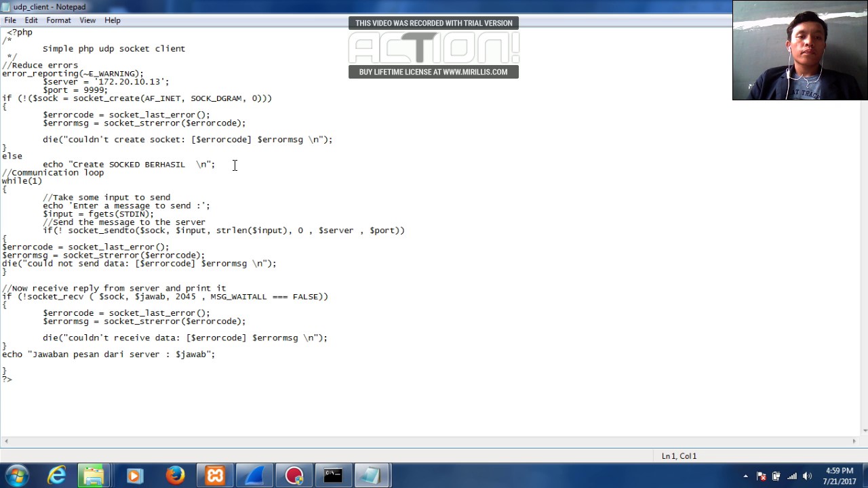Viewport: 868px width, 488px height.
Task: Open the View menu
Action: coord(87,20)
